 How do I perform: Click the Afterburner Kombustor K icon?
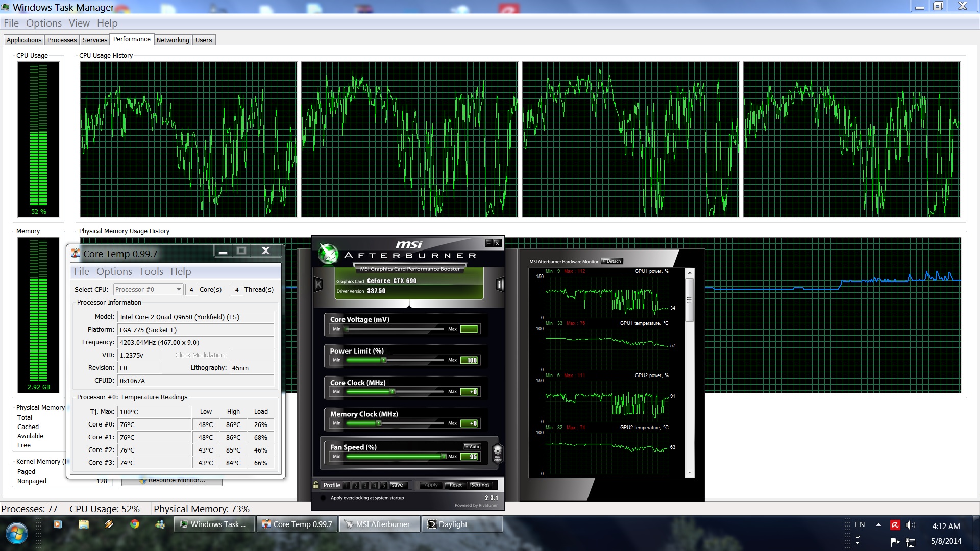point(318,285)
